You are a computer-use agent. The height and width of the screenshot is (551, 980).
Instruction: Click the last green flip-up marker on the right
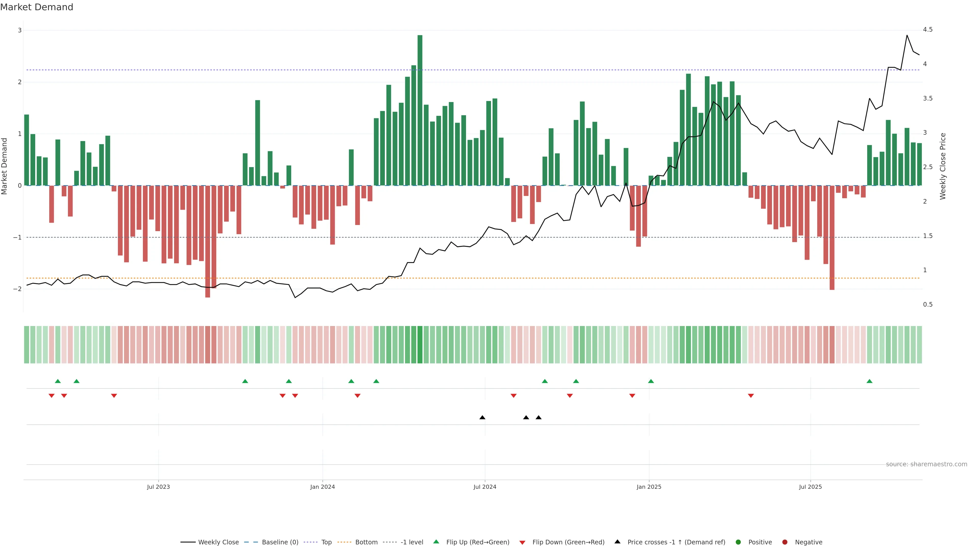click(x=869, y=381)
